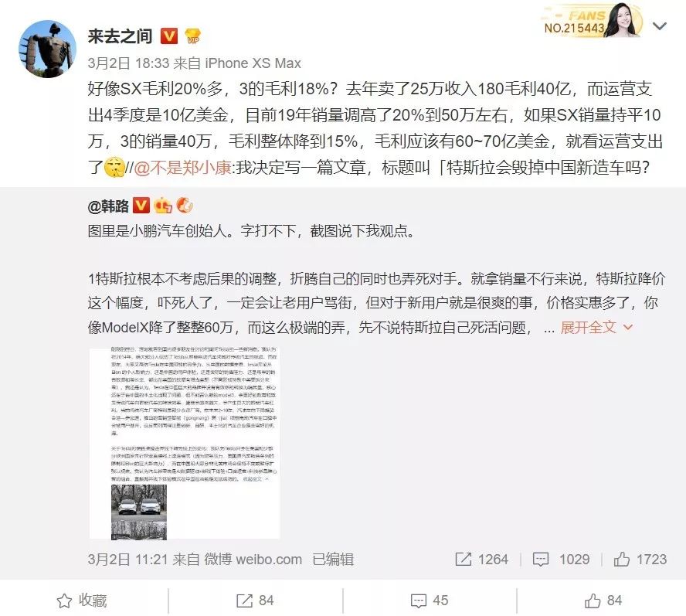Viewport: 686px width, 616px height.
Task: Repost this post via the 84 share button
Action: (255, 601)
